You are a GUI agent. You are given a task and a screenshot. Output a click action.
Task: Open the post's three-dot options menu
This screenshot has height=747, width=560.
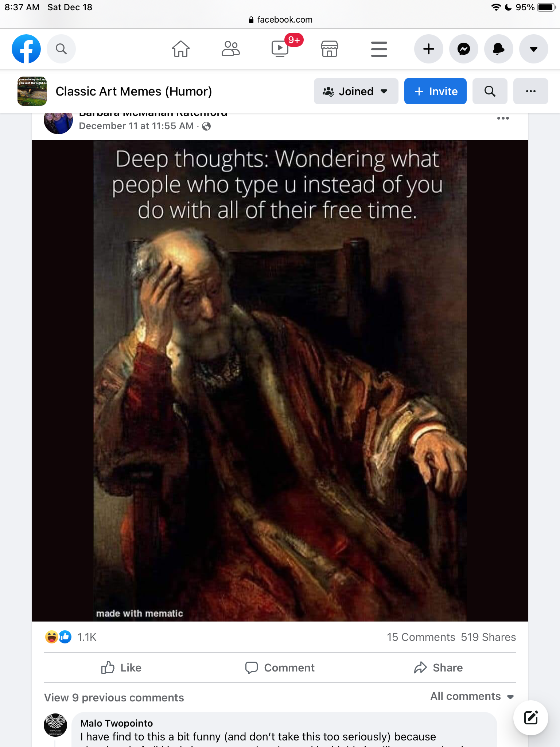click(503, 118)
